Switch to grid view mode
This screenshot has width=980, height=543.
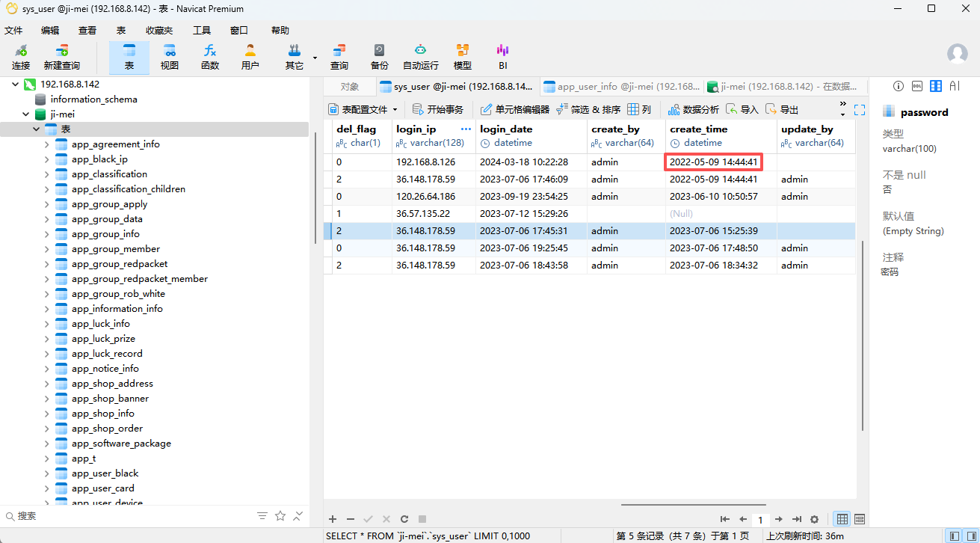(842, 519)
